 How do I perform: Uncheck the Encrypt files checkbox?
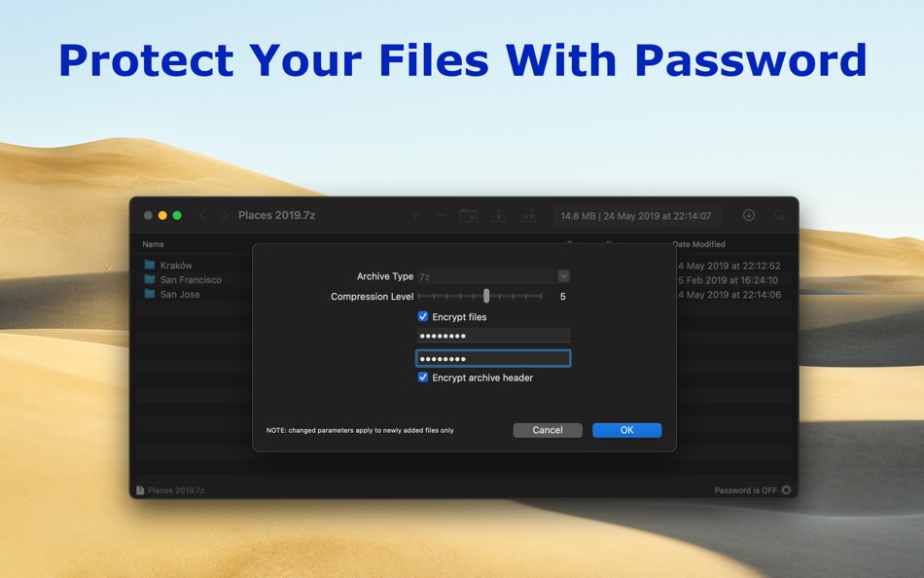click(422, 316)
